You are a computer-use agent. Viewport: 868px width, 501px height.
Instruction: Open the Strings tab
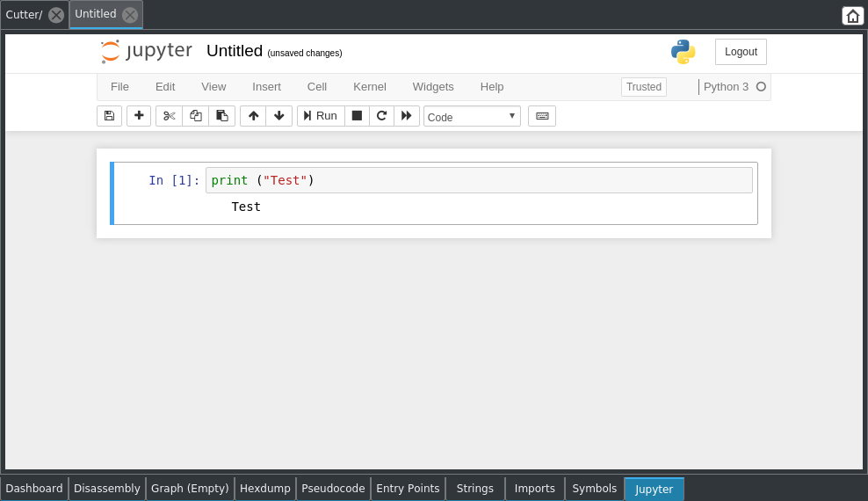[475, 489]
